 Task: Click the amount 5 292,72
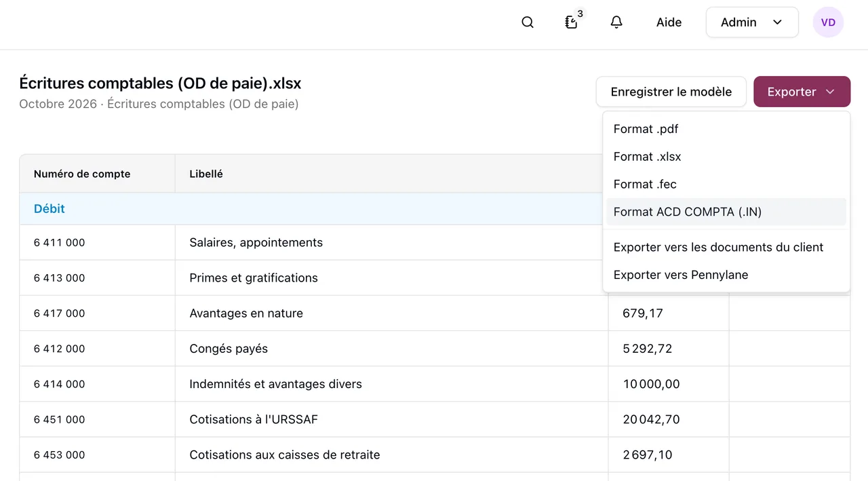pos(648,349)
